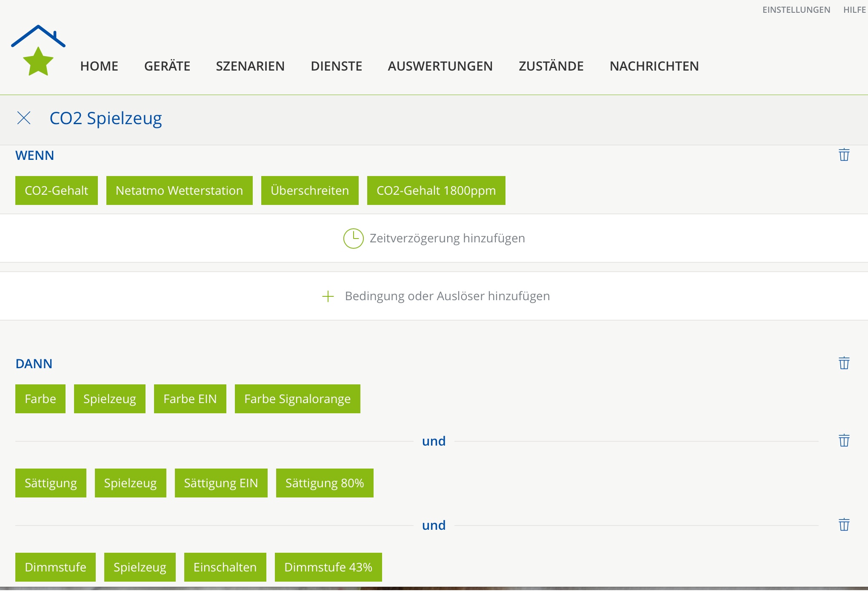Open HILFE link
Image resolution: width=868 pixels, height=591 pixels.
pos(854,10)
